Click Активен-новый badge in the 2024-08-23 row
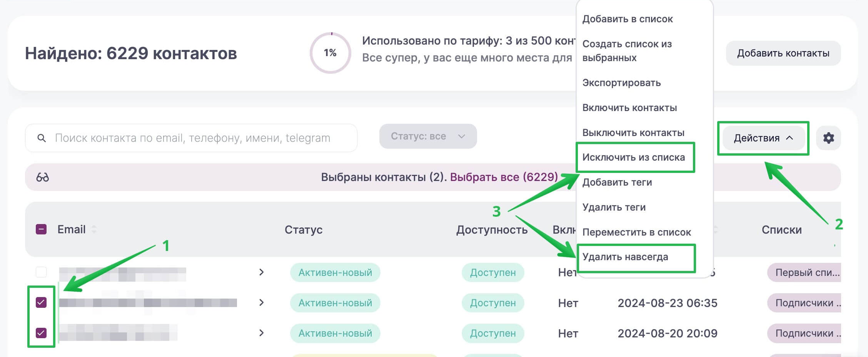 [335, 303]
